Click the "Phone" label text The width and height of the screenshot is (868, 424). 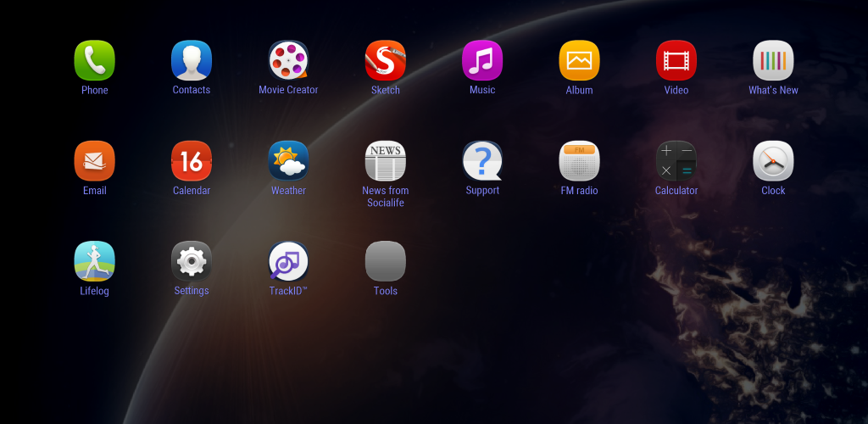pos(95,90)
